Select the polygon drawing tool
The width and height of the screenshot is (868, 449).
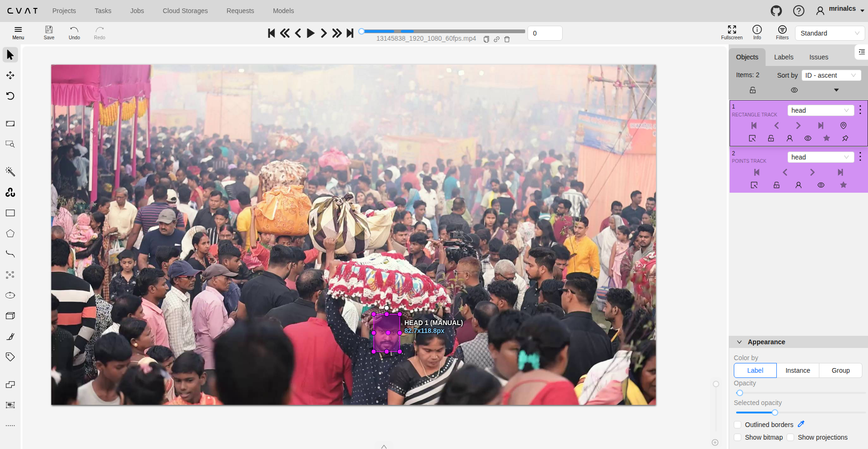[10, 233]
